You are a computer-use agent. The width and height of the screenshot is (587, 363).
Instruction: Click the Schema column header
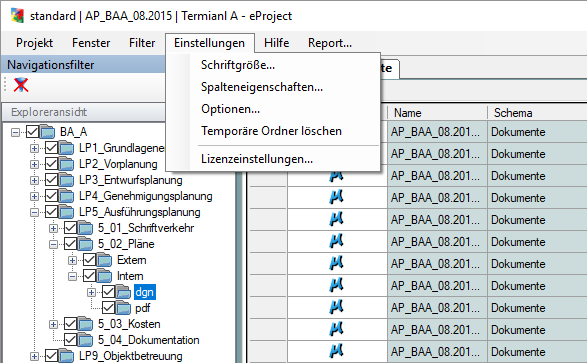[538, 113]
